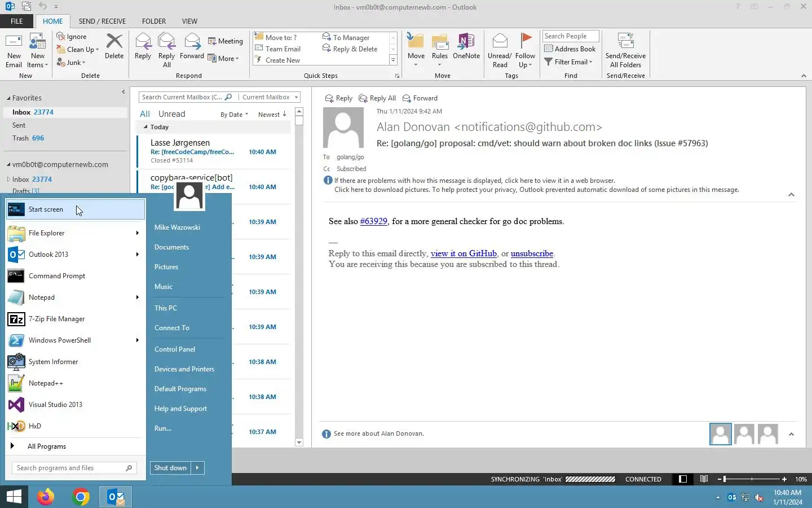Show Unread messages filter
Screen dimensions: 812x508
point(172,114)
